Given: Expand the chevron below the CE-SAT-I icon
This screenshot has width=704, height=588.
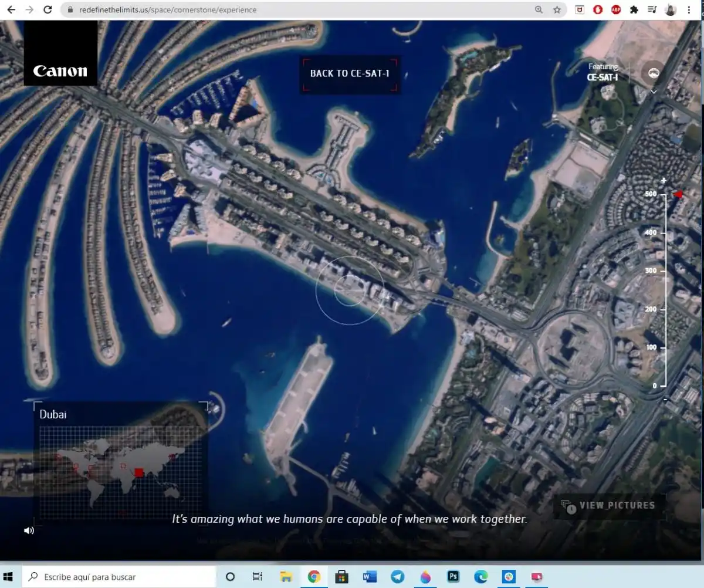Looking at the screenshot, I should [x=653, y=93].
